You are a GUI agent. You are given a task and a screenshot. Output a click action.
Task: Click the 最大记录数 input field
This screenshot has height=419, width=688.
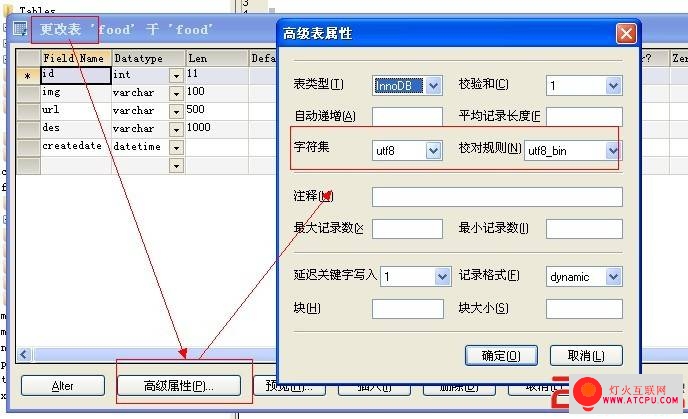[x=407, y=229]
